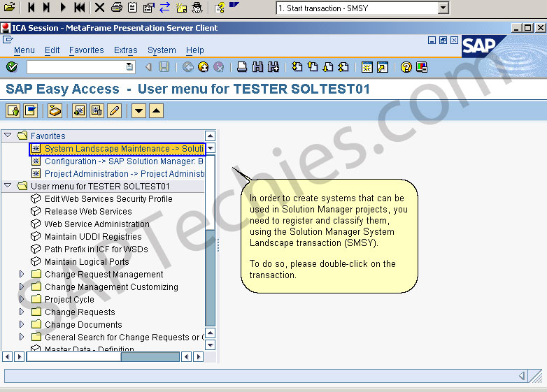Image resolution: width=547 pixels, height=392 pixels.
Task: Open the Favorites menu
Action: coord(86,50)
